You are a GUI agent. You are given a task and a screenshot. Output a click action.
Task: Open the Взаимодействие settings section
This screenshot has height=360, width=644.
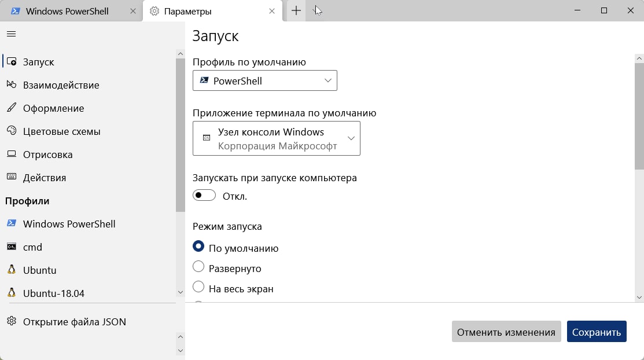89,85
